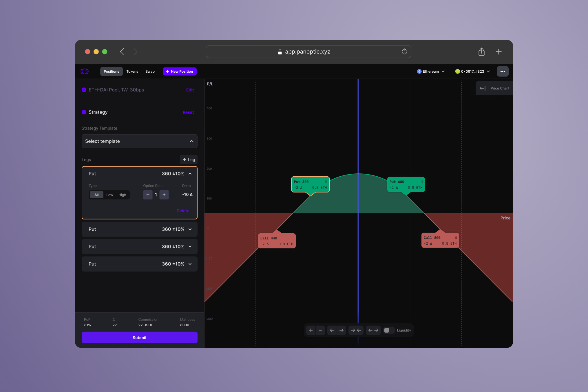Reload page using browser refresh icon
588x392 pixels.
pos(404,52)
